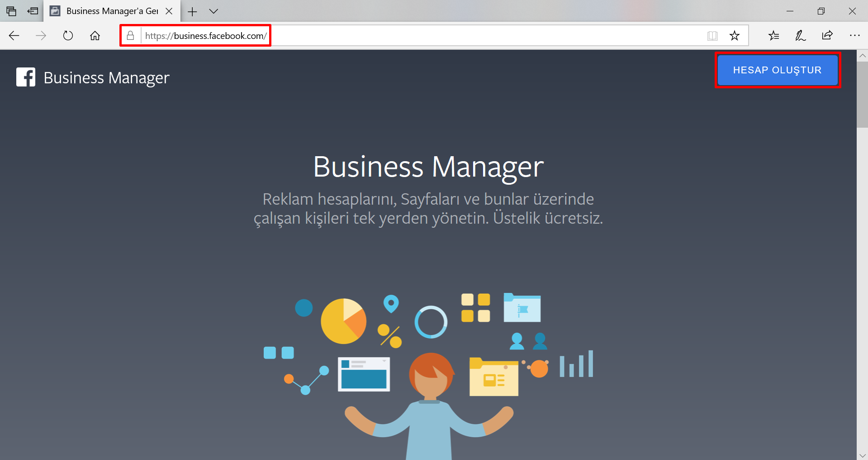This screenshot has height=460, width=868.
Task: Click the HESAP OLUŞTUR button
Action: pyautogui.click(x=778, y=70)
